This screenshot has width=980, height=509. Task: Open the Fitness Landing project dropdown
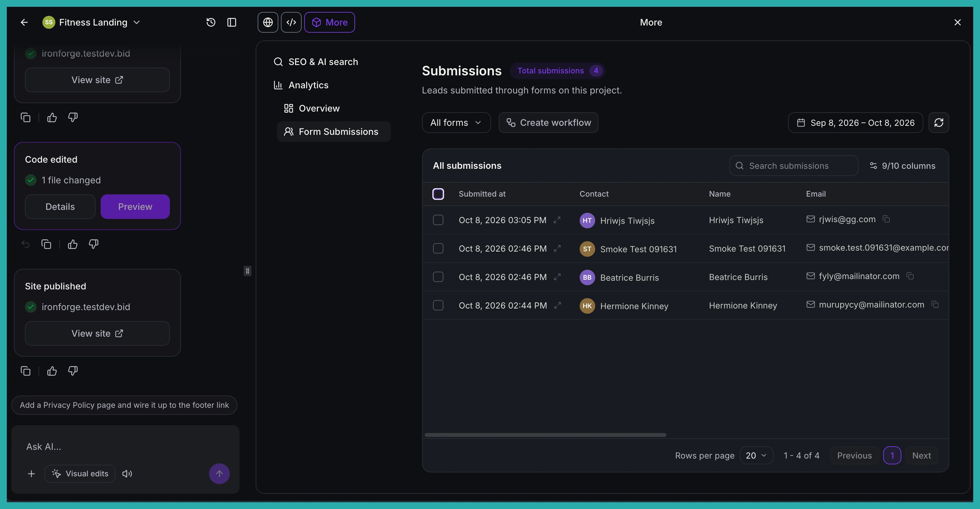[91, 22]
